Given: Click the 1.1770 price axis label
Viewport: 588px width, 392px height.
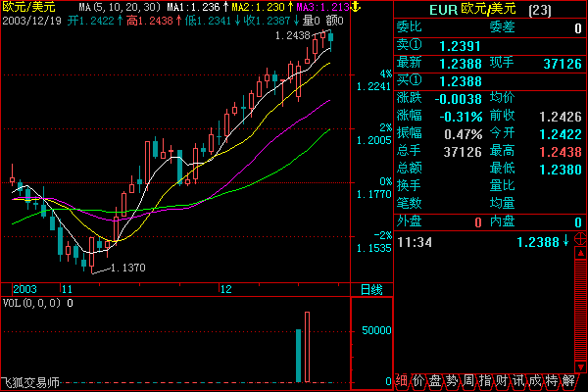Looking at the screenshot, I should coord(373,194).
